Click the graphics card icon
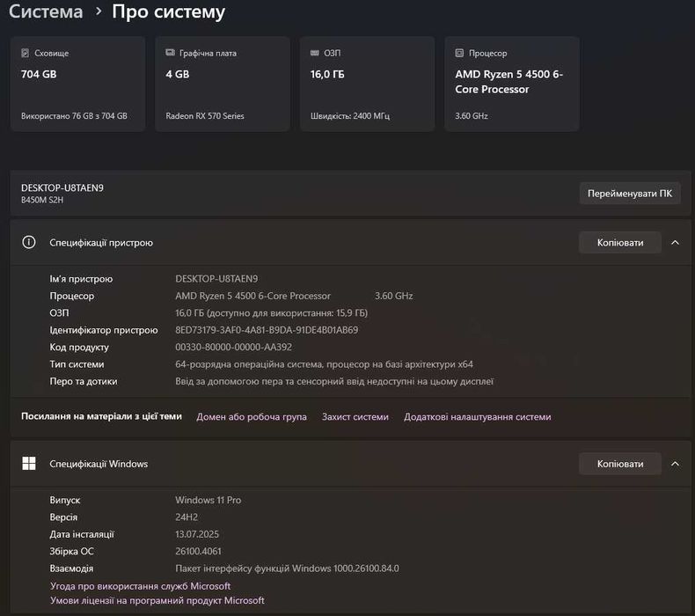The height and width of the screenshot is (616, 695). tap(170, 53)
